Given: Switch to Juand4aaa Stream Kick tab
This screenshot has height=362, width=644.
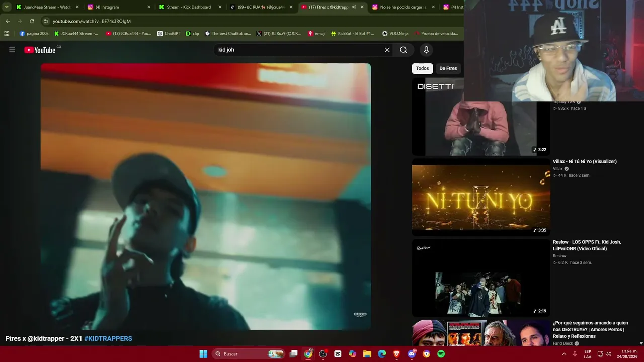Looking at the screenshot, I should (44, 7).
